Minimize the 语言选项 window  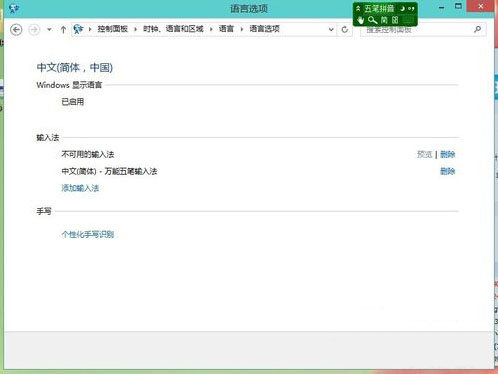(x=442, y=7)
